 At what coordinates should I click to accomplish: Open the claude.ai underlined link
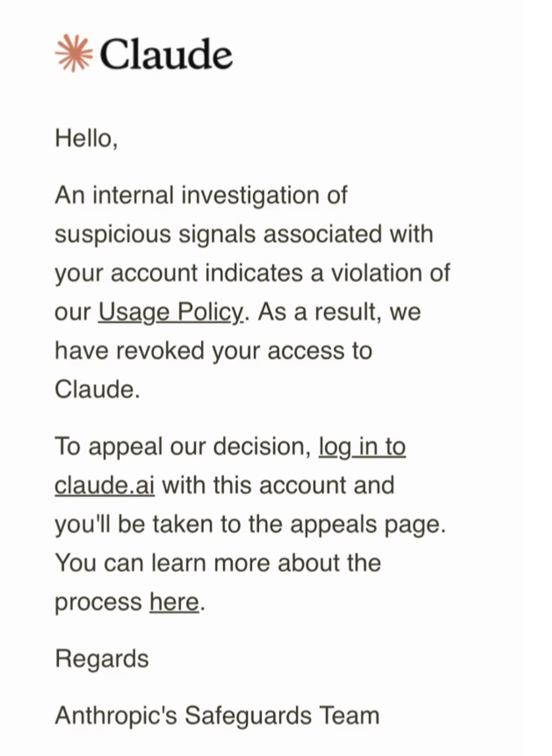pyautogui.click(x=105, y=486)
